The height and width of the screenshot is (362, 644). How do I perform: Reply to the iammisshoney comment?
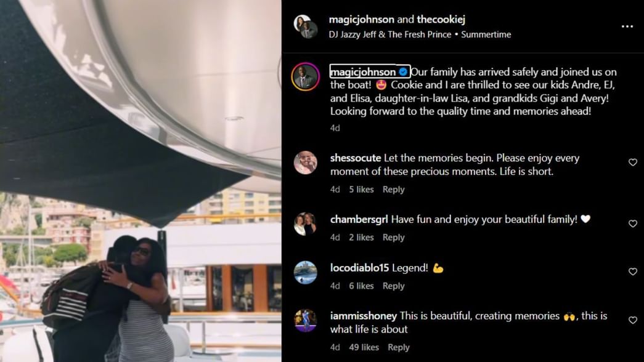tap(398, 347)
